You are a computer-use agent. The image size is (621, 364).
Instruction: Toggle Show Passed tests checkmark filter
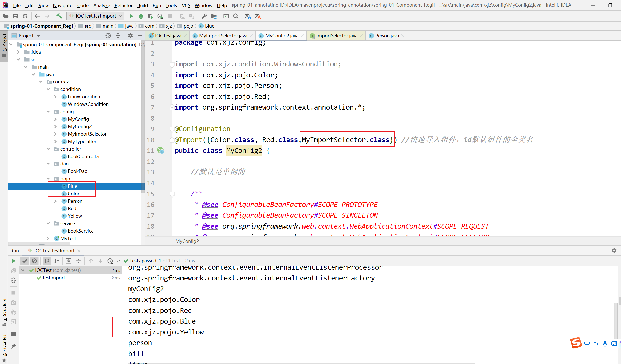(24, 261)
